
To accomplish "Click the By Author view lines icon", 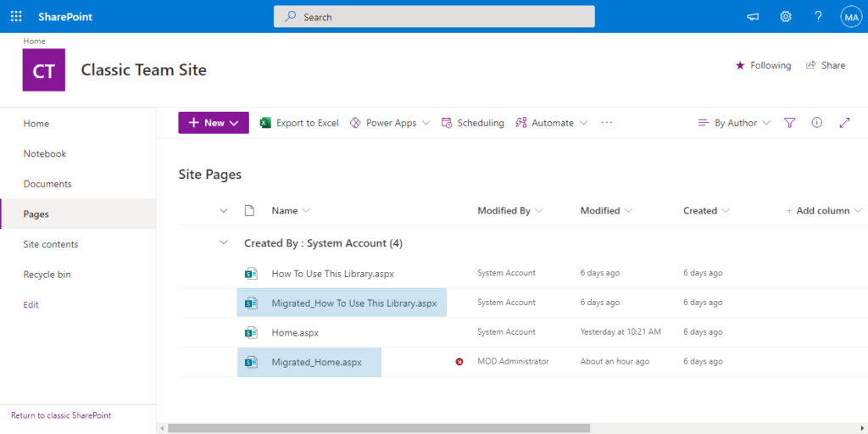I will 704,123.
